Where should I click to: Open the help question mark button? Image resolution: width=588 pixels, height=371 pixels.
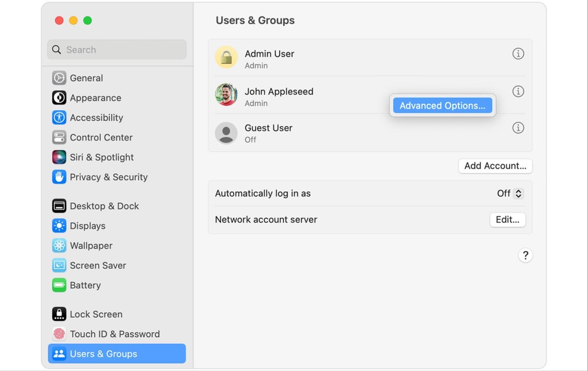coord(525,255)
